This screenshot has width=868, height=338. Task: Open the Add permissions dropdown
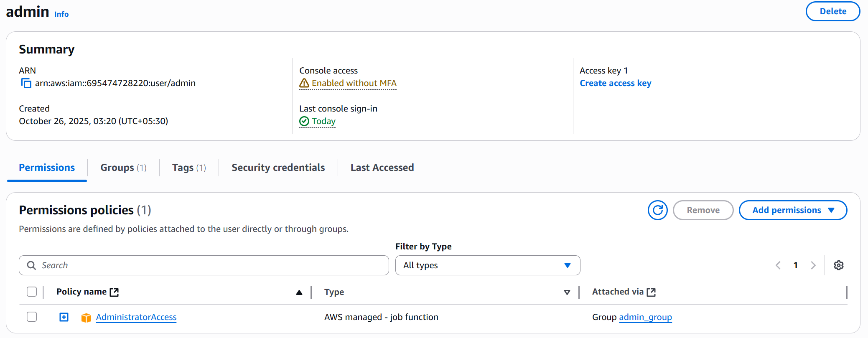(x=792, y=210)
